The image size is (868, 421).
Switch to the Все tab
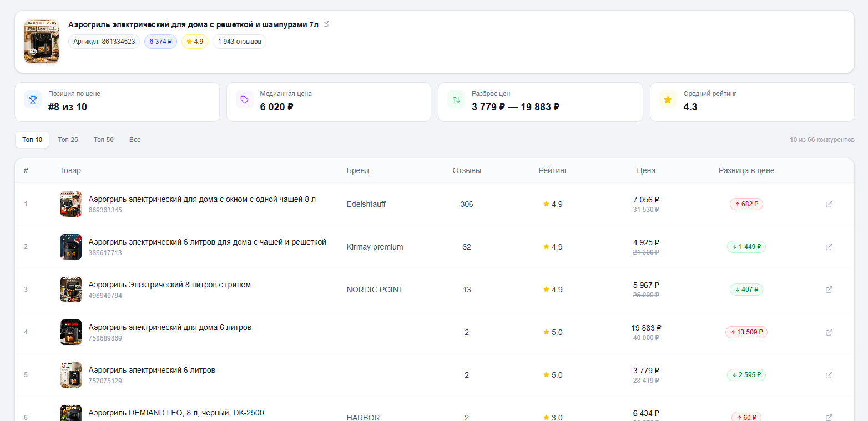(135, 140)
